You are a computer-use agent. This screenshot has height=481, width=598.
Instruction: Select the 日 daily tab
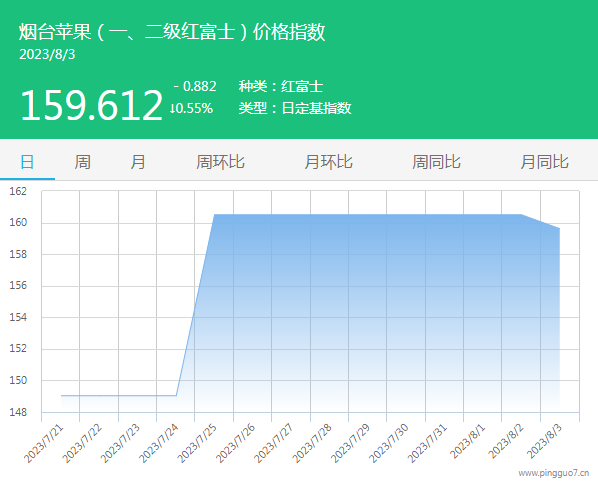[x=27, y=162]
